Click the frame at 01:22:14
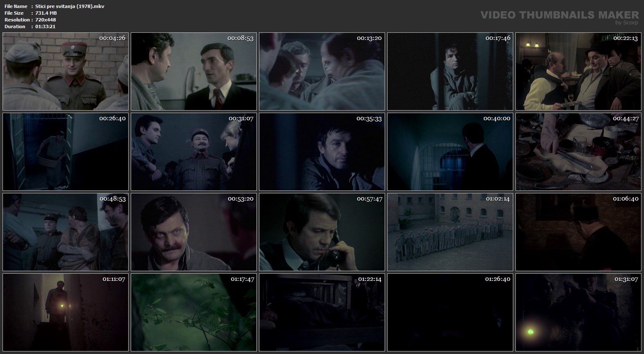 coord(322,312)
